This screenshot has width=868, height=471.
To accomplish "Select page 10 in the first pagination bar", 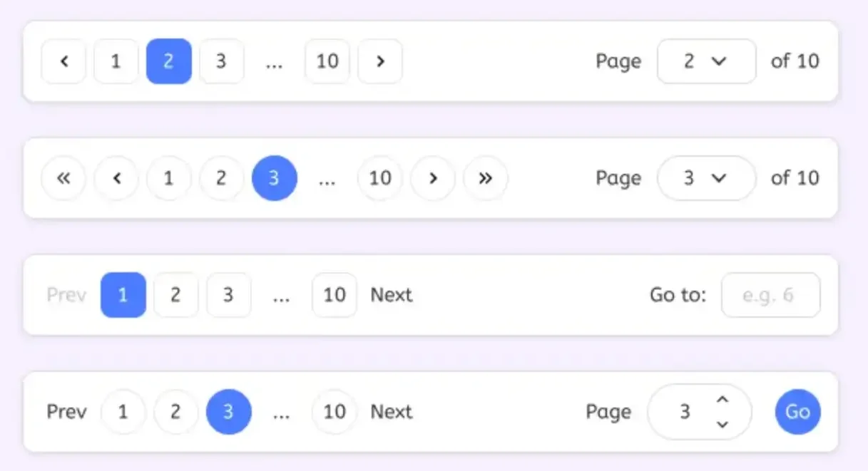I will [x=327, y=61].
